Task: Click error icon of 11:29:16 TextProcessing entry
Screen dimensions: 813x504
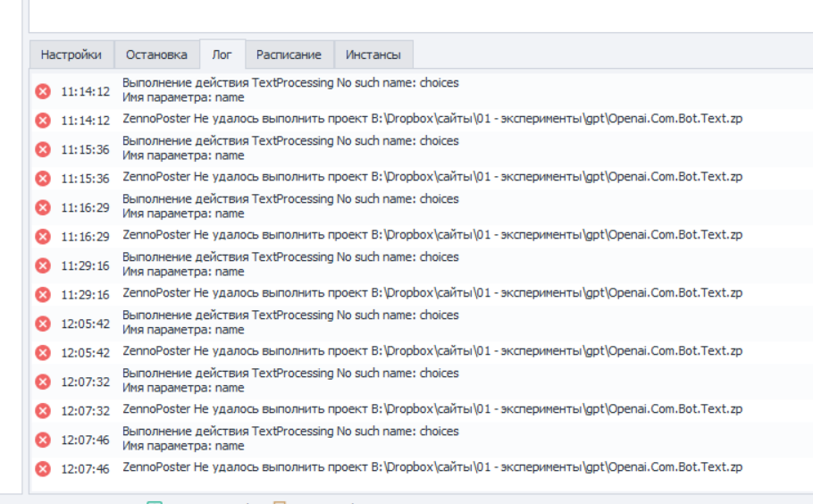Action: point(43,265)
